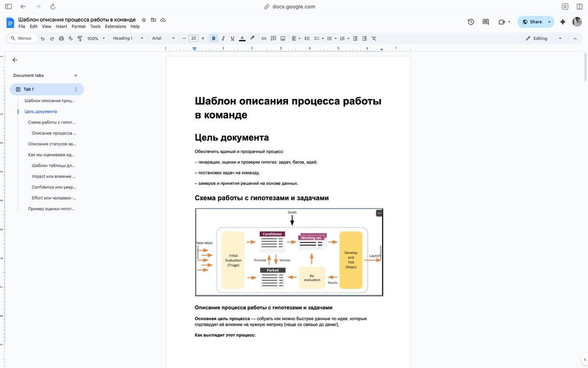Open the Insert menu
The height and width of the screenshot is (368, 588).
click(x=61, y=26)
